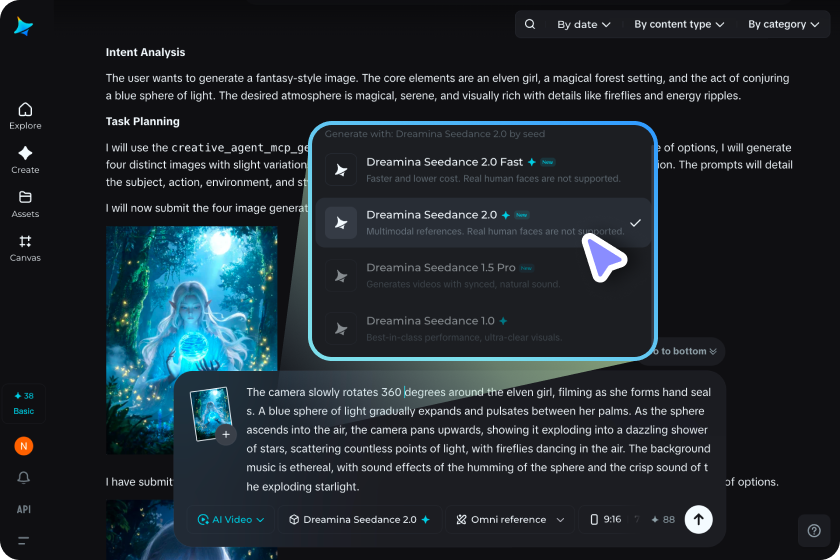Image resolution: width=840 pixels, height=560 pixels.
Task: Open the AI Video mode dropdown
Action: [x=231, y=519]
